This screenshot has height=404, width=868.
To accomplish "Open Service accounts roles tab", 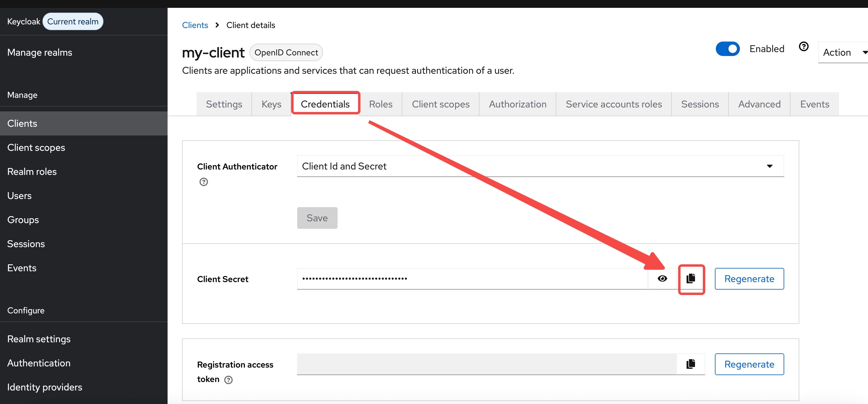I will (x=614, y=104).
